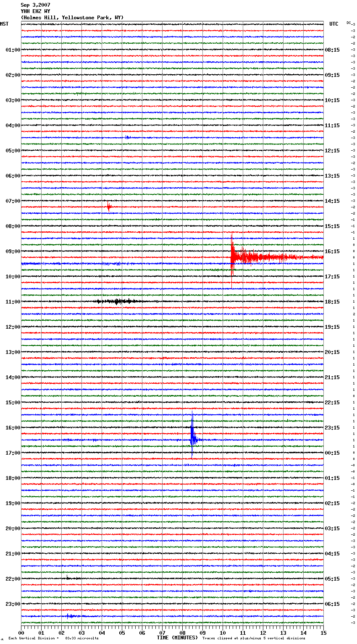Image resolution: width=357 pixels, height=644 pixels.
Task: Select the '09:15' UTC time label
Action: (x=332, y=75)
